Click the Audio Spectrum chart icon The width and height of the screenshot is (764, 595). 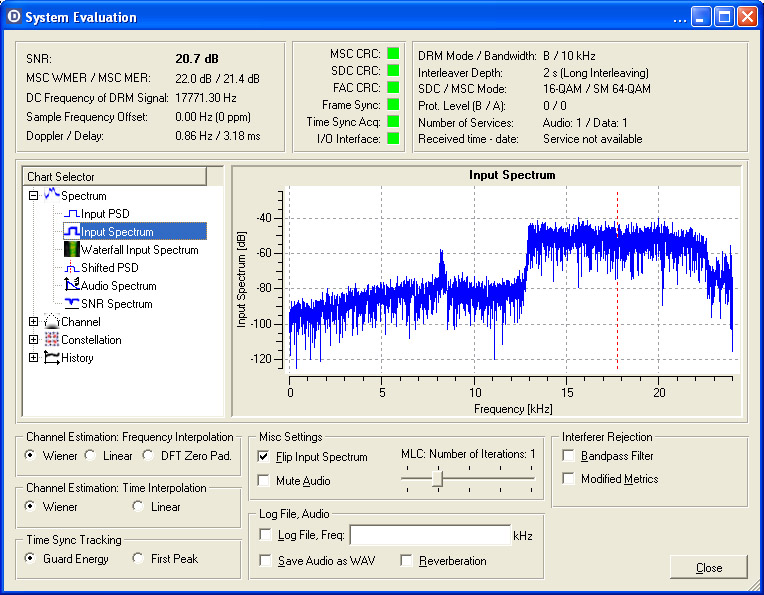[x=72, y=285]
